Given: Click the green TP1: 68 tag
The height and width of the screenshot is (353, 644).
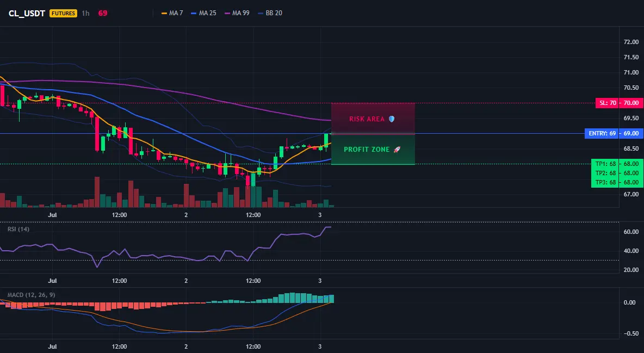Looking at the screenshot, I should click(x=605, y=164).
